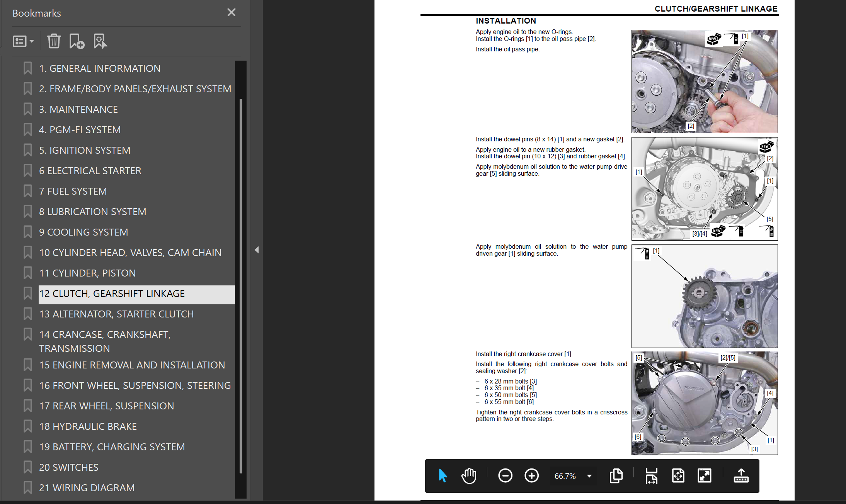Click the water pump driven gear photo

click(x=705, y=296)
